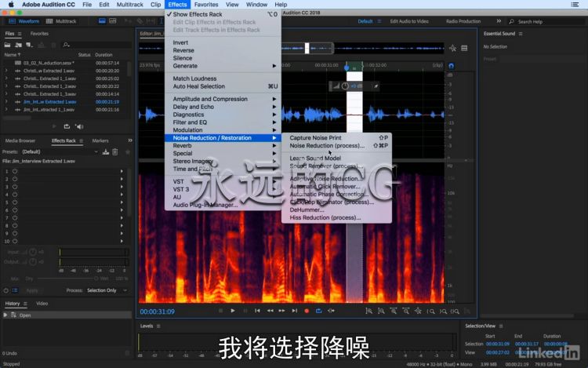Open Favorites menu in menu bar
Screen dimensions: 588x368
click(206, 5)
